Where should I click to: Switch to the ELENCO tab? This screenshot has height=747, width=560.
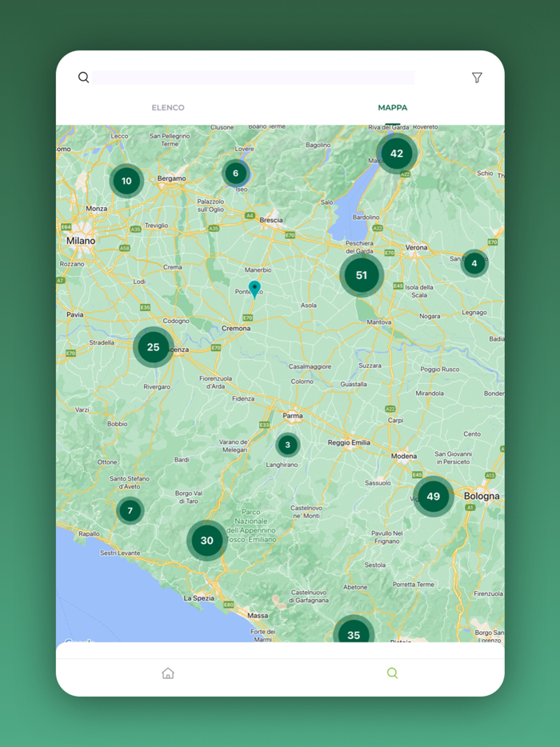pyautogui.click(x=168, y=108)
